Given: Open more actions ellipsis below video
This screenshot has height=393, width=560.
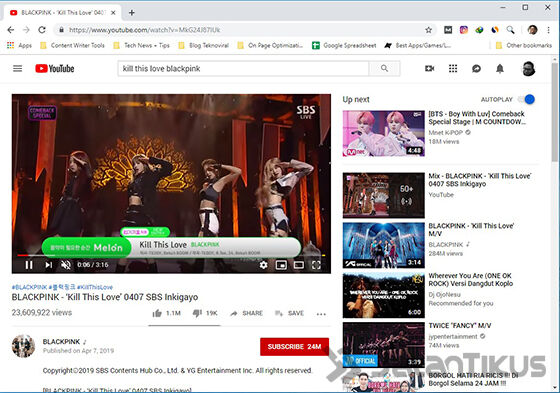Looking at the screenshot, I should [321, 314].
